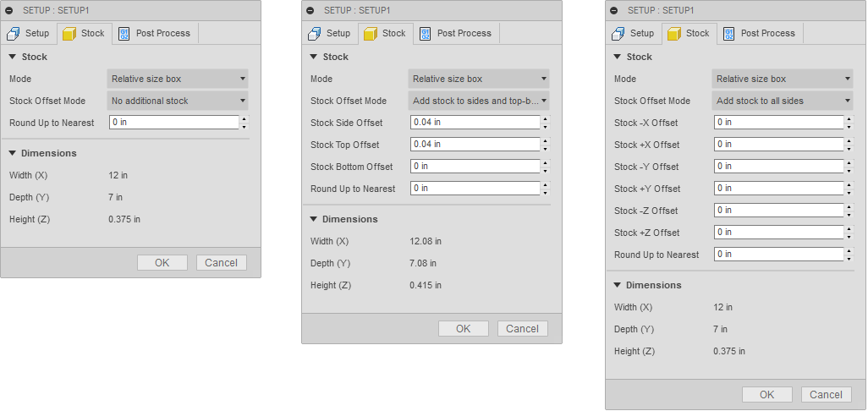Screen dimensions: 868x411
Task: Open Mode dropdown in middle dialog
Action: 479,79
